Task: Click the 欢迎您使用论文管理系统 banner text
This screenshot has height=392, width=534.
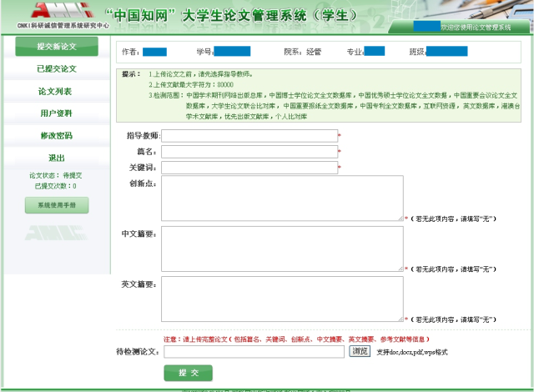Action: (476, 28)
